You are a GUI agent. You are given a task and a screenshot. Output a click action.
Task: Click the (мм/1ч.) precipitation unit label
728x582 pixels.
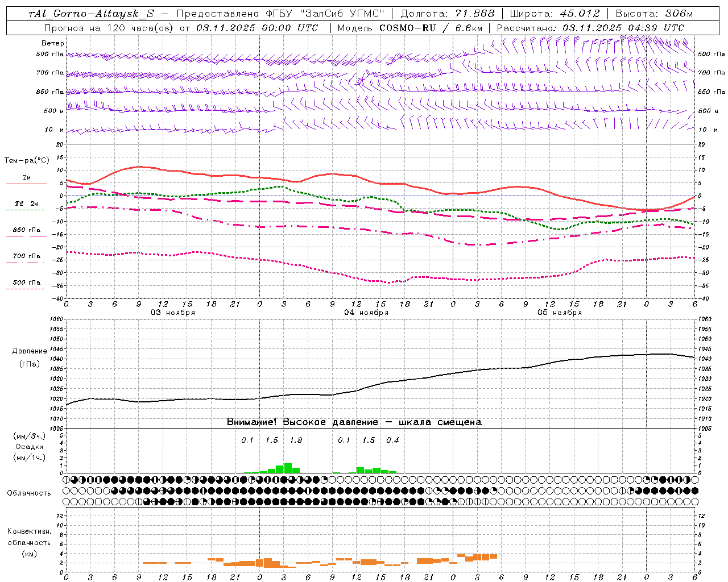[x=30, y=458]
